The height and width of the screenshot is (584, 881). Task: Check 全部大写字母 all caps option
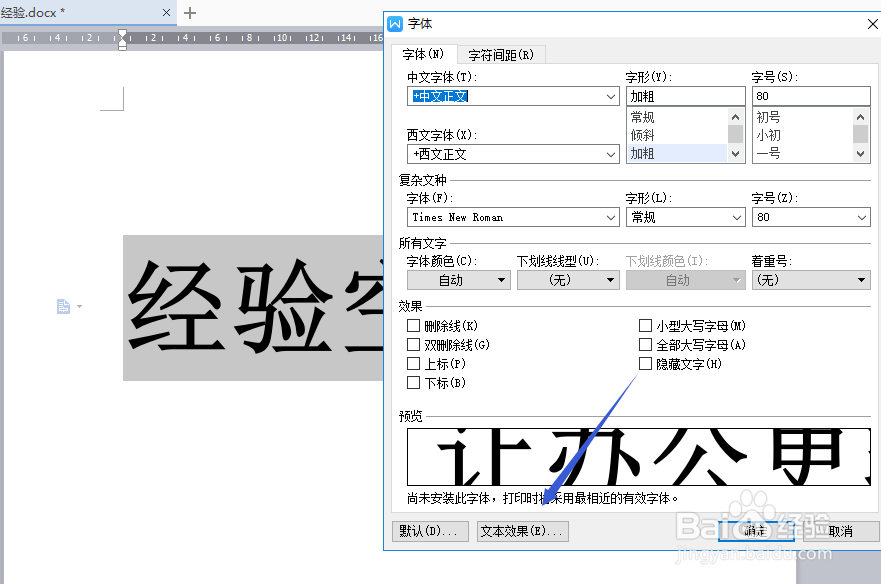click(645, 344)
